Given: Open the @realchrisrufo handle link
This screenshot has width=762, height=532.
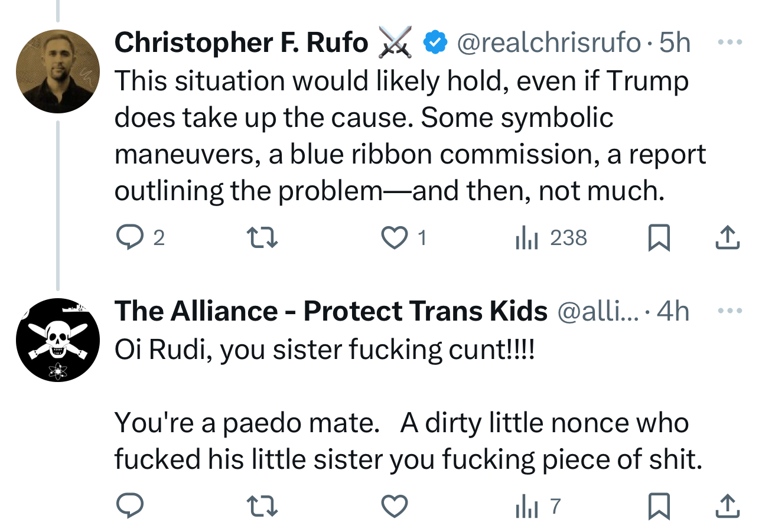Looking at the screenshot, I should 549,43.
